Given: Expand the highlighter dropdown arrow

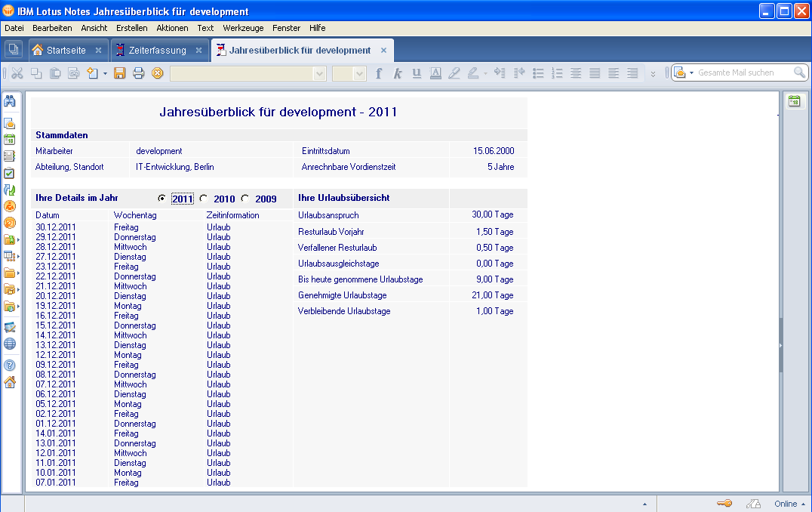Looking at the screenshot, I should (x=485, y=73).
